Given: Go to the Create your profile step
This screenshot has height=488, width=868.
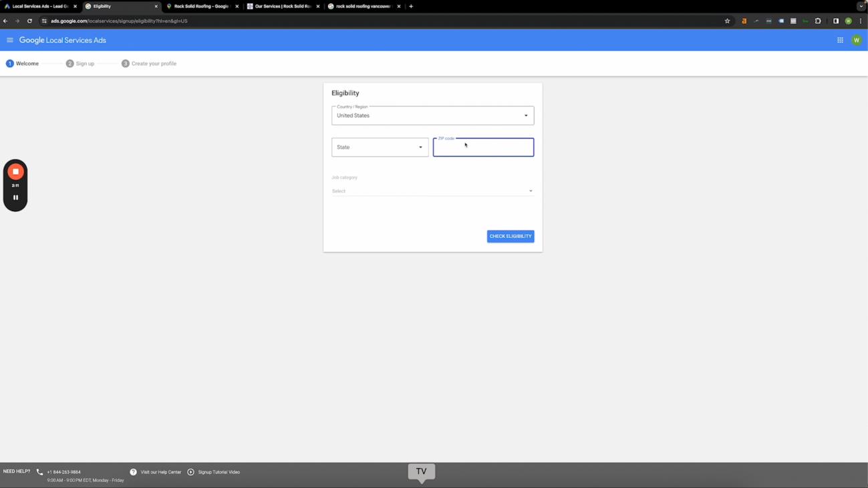Looking at the screenshot, I should click(149, 64).
